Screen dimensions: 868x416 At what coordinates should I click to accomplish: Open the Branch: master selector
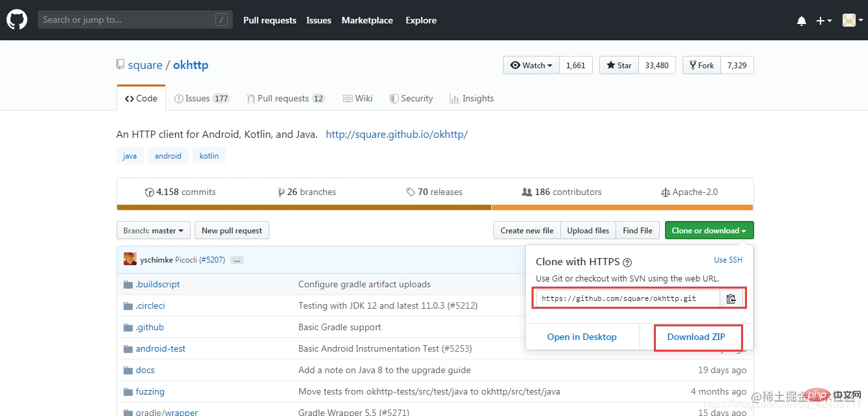[154, 230]
